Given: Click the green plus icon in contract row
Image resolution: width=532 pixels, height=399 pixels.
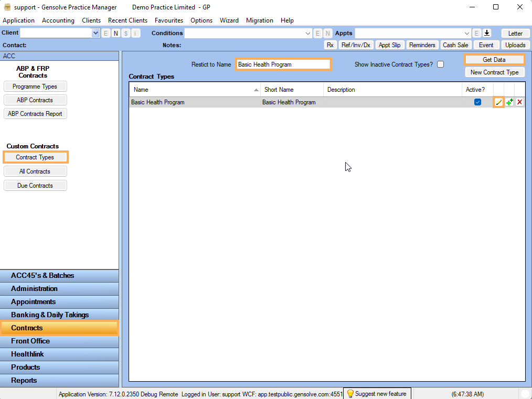Looking at the screenshot, I should [509, 102].
